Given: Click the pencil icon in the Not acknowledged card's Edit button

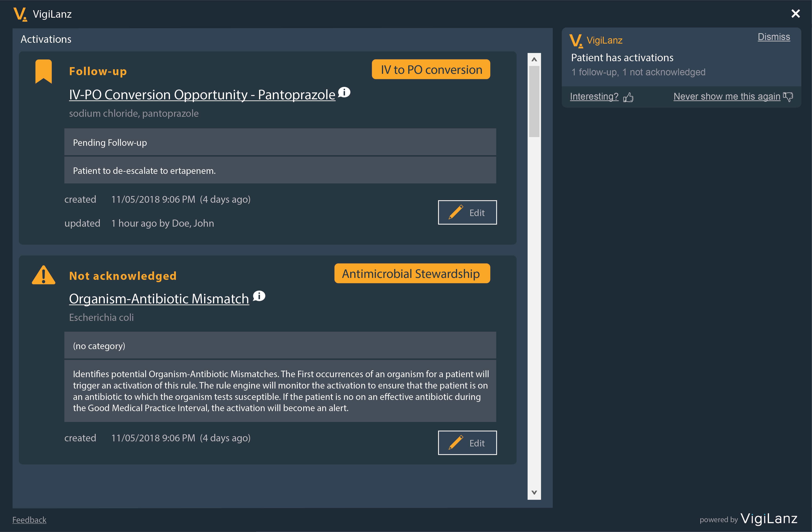Looking at the screenshot, I should tap(456, 442).
